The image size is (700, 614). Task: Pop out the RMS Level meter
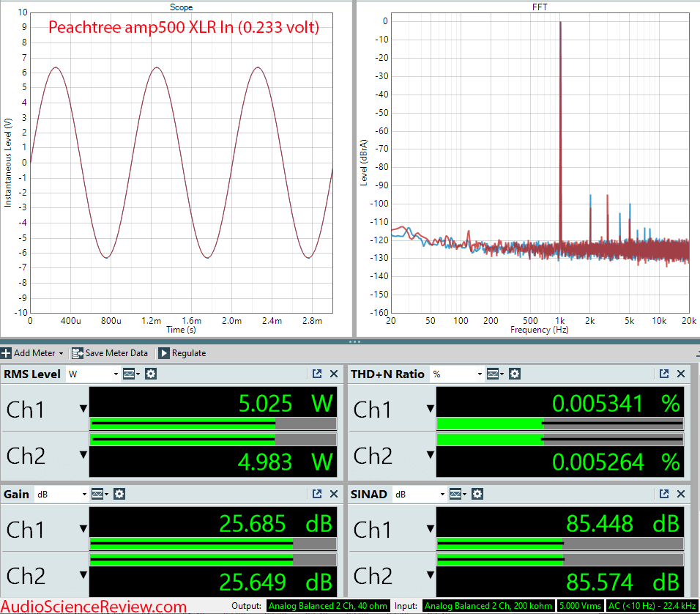click(x=317, y=374)
